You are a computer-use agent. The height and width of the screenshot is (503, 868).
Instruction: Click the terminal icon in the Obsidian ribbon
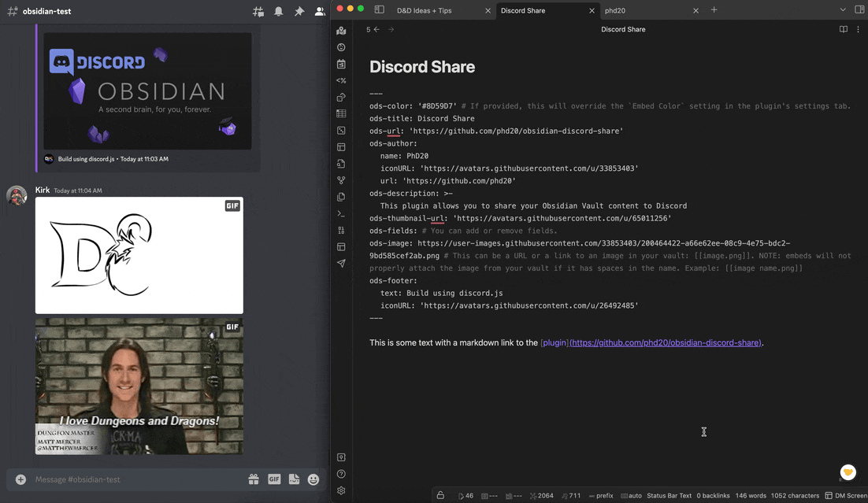click(341, 213)
